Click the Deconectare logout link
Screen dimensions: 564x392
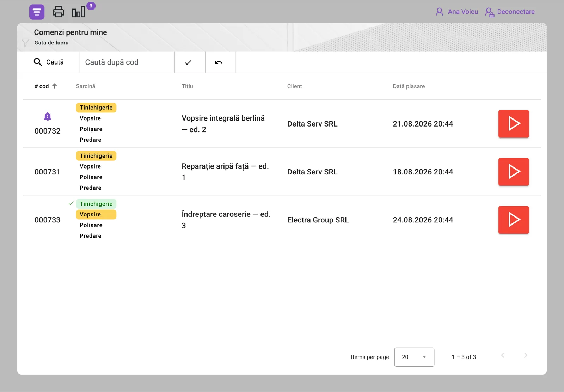point(516,12)
